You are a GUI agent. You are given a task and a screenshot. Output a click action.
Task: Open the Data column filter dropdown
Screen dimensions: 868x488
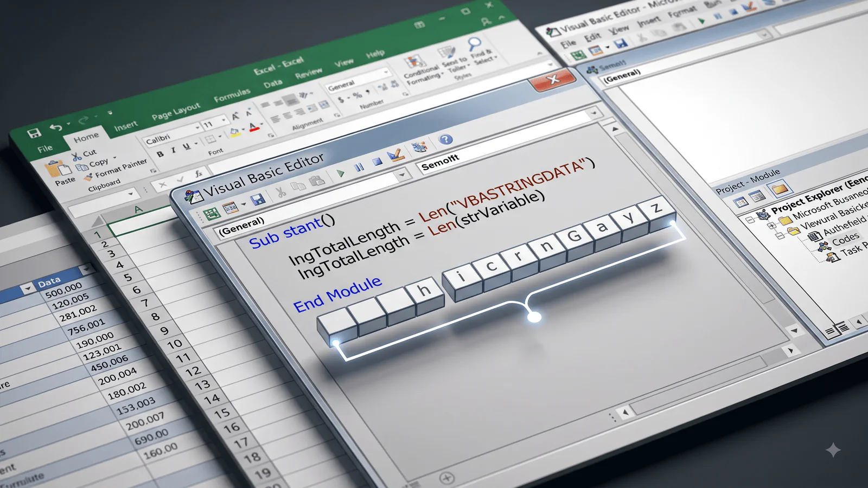click(x=86, y=269)
